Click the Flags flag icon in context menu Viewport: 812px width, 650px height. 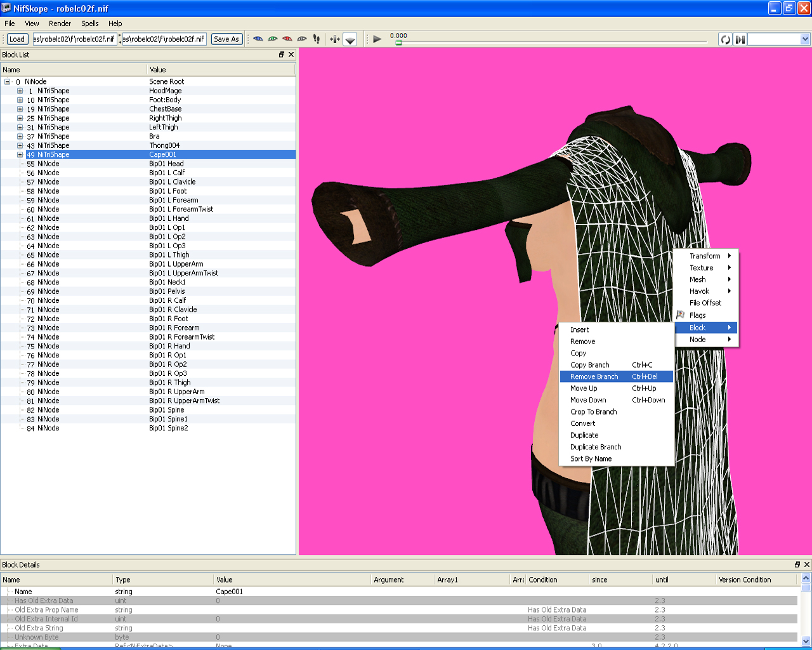click(681, 315)
